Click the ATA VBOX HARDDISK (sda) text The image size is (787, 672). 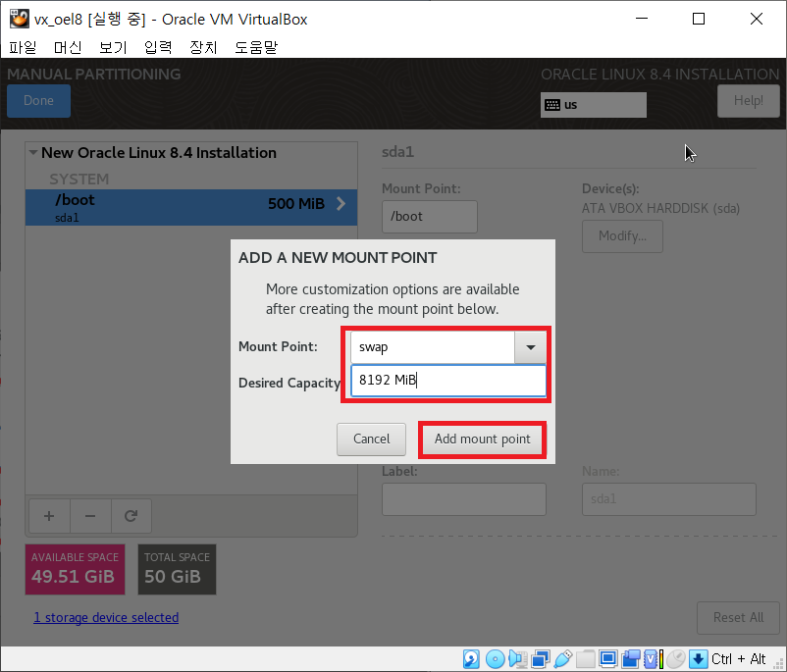pyautogui.click(x=660, y=208)
